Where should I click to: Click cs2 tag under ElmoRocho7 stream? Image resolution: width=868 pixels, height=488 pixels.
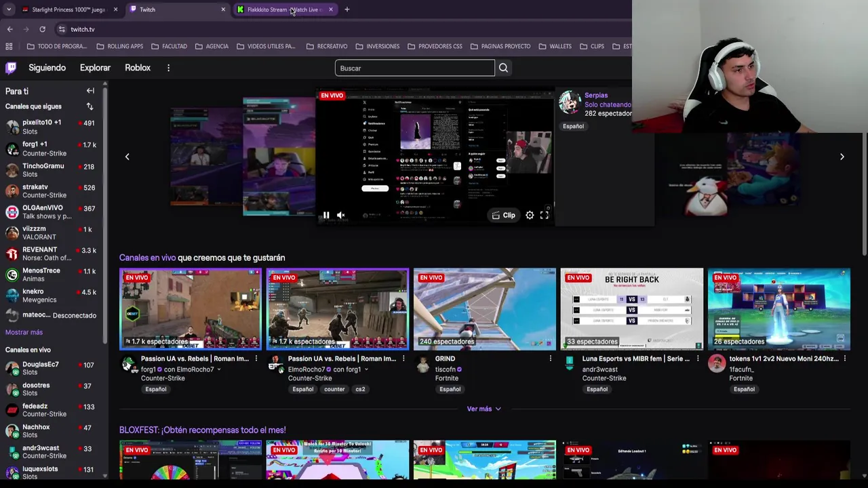(x=360, y=389)
